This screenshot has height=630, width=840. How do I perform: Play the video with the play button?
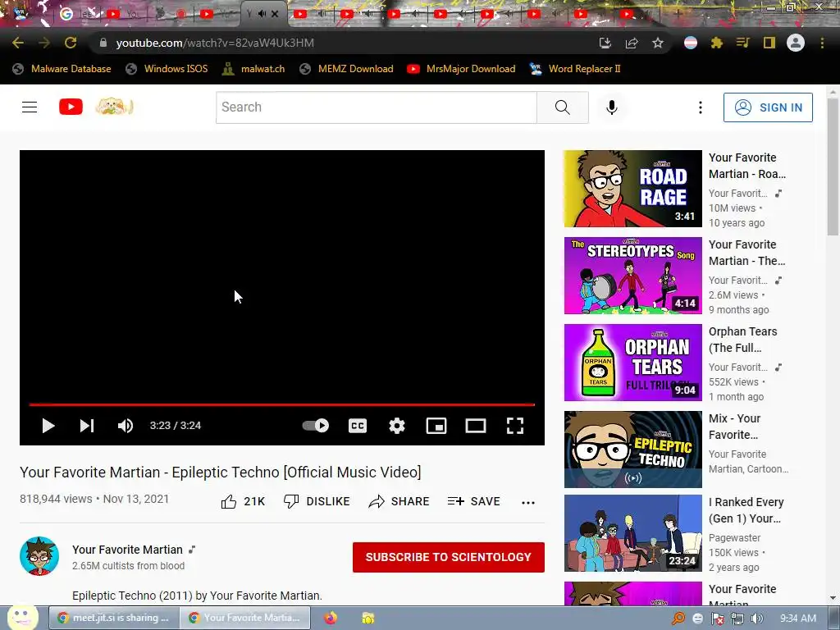48,426
